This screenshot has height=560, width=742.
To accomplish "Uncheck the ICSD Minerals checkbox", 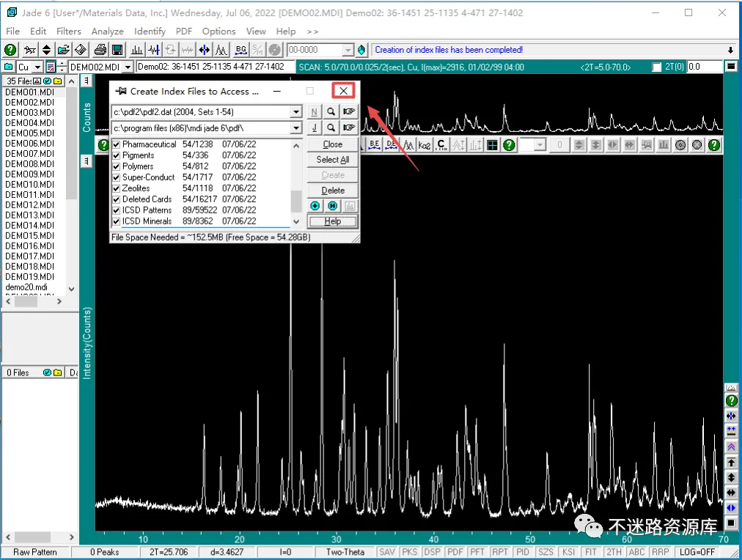I will [117, 221].
